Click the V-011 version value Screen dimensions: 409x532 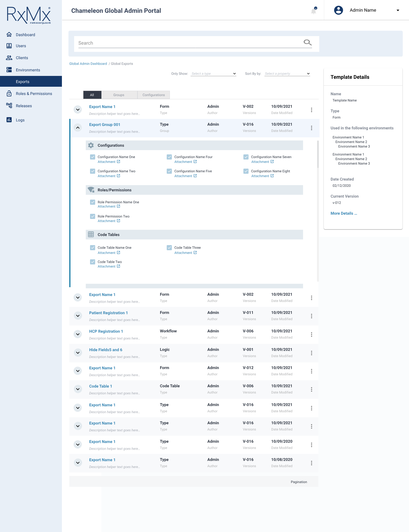click(x=248, y=312)
